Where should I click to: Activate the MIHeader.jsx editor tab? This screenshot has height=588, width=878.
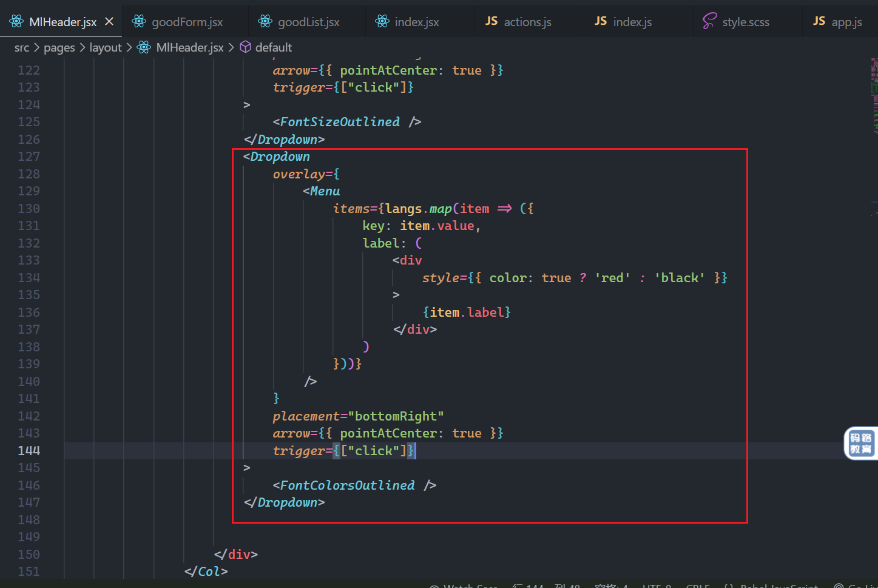pyautogui.click(x=61, y=22)
